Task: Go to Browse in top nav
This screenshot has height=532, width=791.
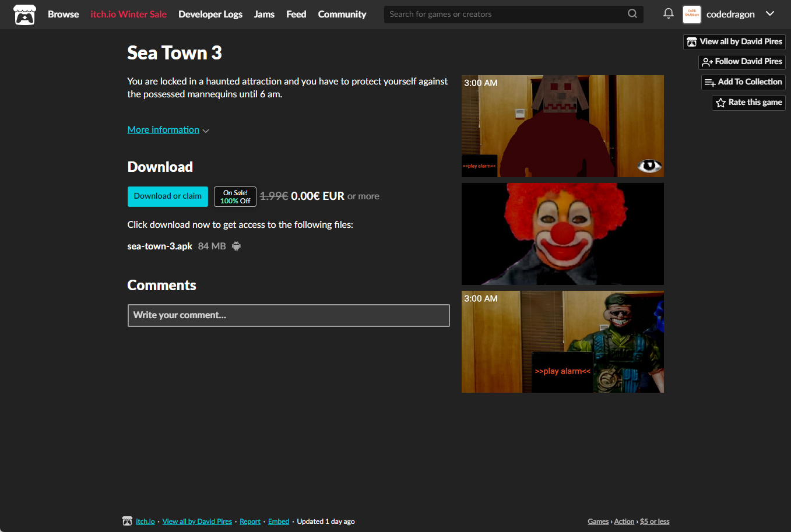Action: pos(63,14)
